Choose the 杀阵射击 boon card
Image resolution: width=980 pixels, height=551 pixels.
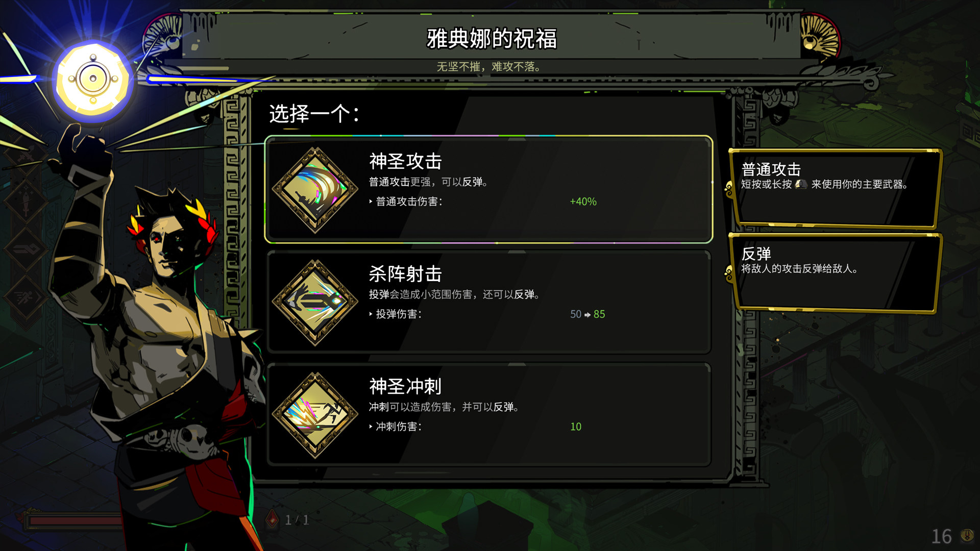[488, 303]
